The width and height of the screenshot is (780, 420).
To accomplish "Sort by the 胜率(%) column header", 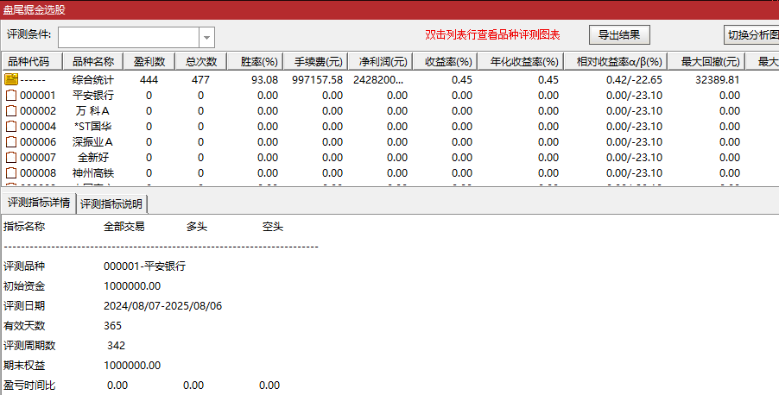I will point(256,62).
